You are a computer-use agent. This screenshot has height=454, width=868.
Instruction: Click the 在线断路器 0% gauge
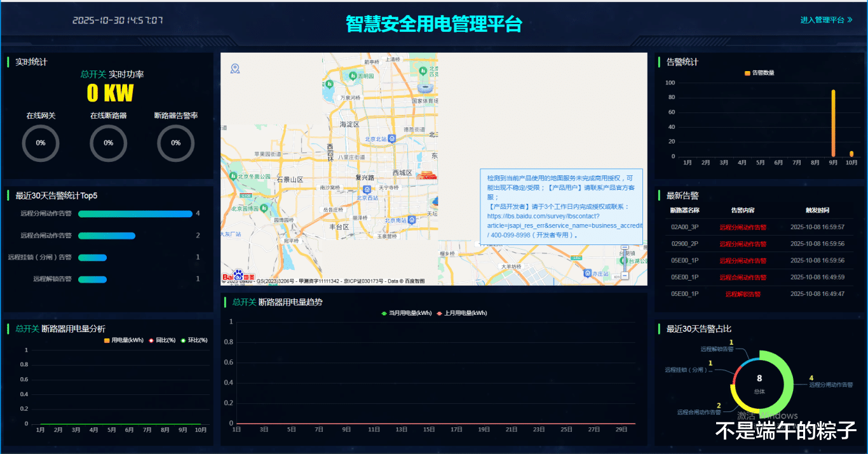109,143
